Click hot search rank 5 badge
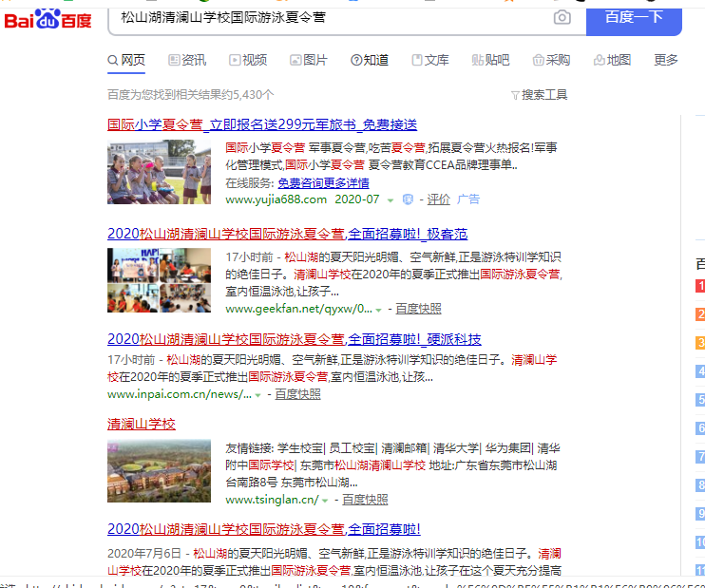This screenshot has height=588, width=705. [x=700, y=400]
